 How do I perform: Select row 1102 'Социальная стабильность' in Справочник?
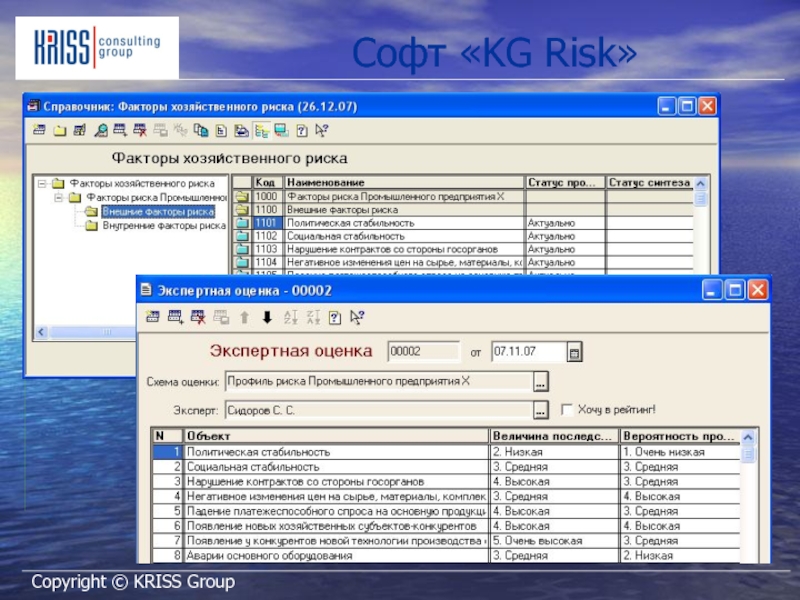click(x=464, y=236)
